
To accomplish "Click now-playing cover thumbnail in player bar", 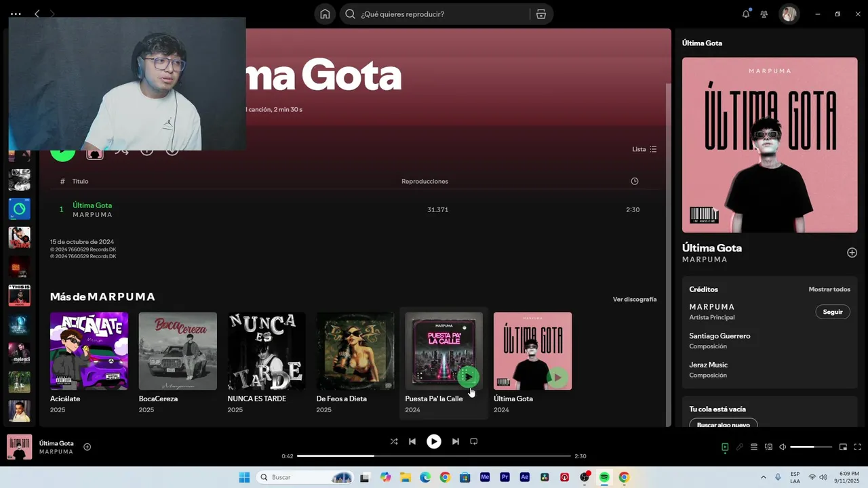I will pyautogui.click(x=19, y=447).
